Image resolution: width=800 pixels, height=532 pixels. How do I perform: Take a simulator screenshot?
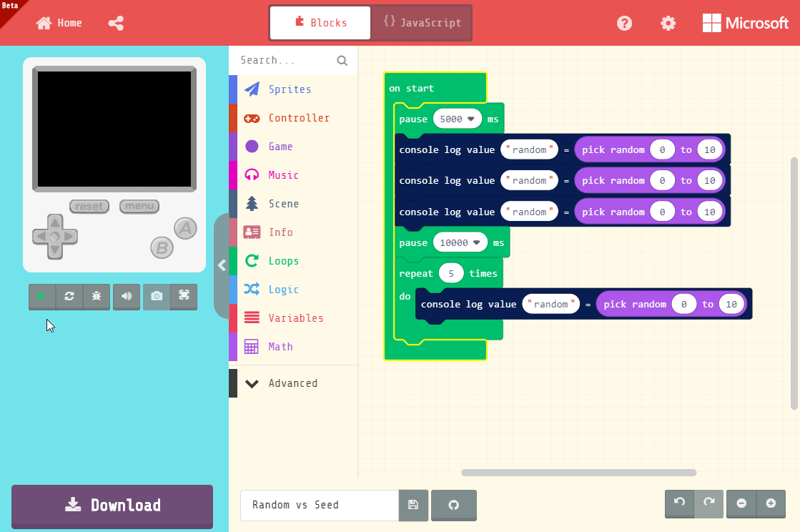point(157,296)
